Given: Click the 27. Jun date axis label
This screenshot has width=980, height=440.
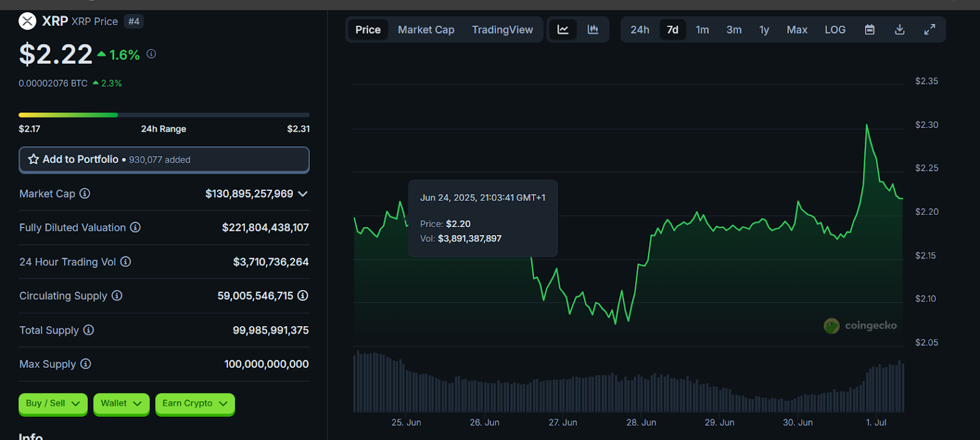Looking at the screenshot, I should [x=563, y=422].
